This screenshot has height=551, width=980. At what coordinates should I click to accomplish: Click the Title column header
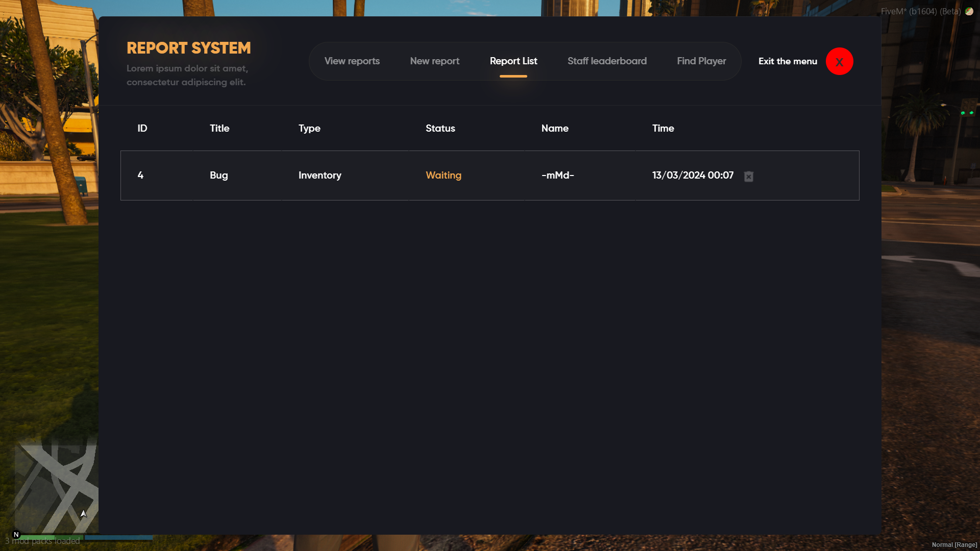coord(219,128)
